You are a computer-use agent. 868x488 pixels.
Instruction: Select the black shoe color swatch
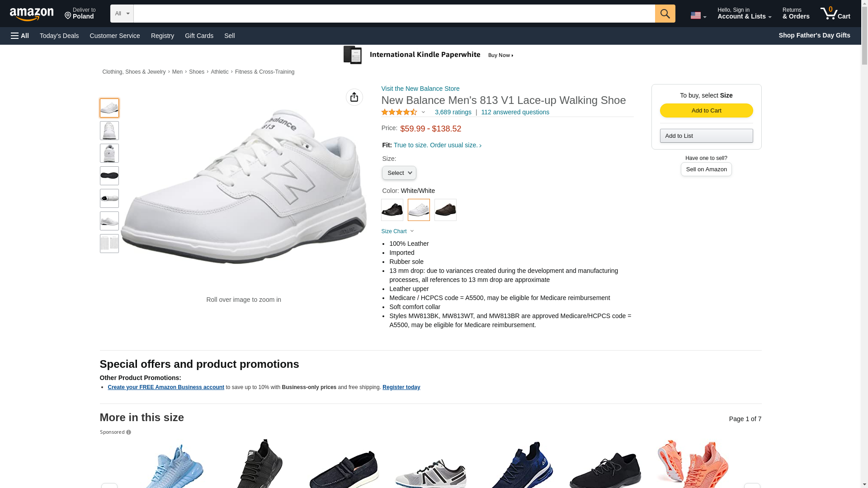[392, 210]
